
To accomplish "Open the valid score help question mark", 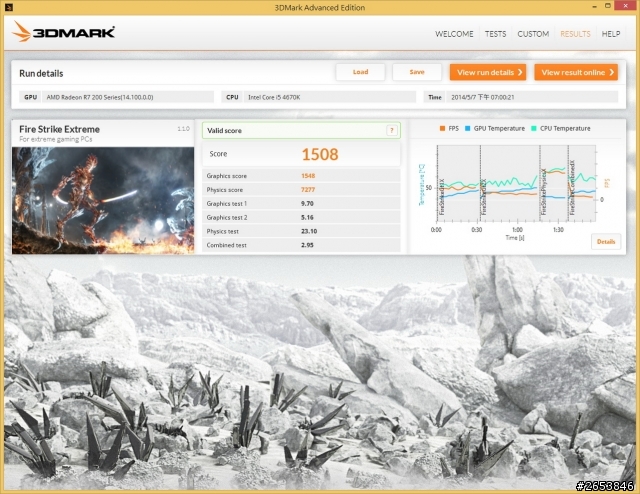I will point(391,130).
